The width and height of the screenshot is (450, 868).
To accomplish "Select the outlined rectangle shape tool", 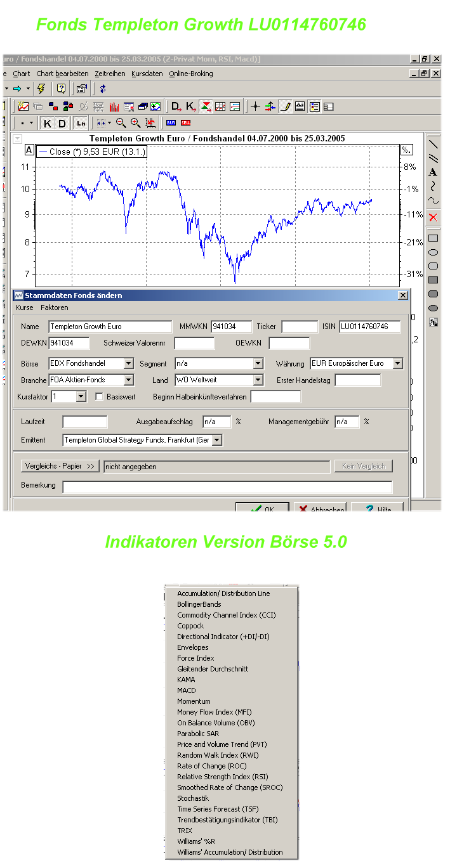I will (x=433, y=238).
